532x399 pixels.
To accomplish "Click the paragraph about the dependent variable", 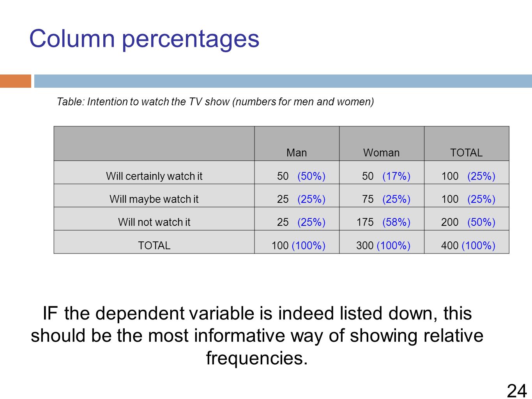I will (x=257, y=336).
